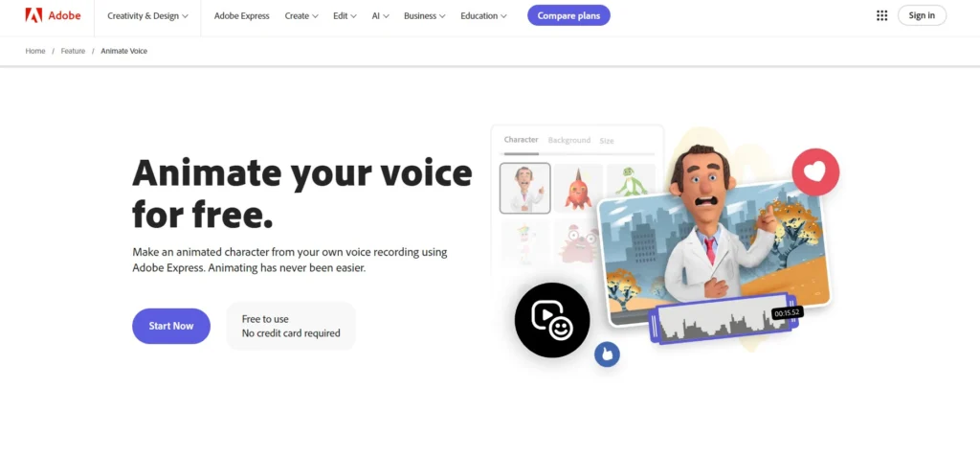The width and height of the screenshot is (980, 457).
Task: Expand the Creativity & Design dropdown
Action: pos(147,15)
